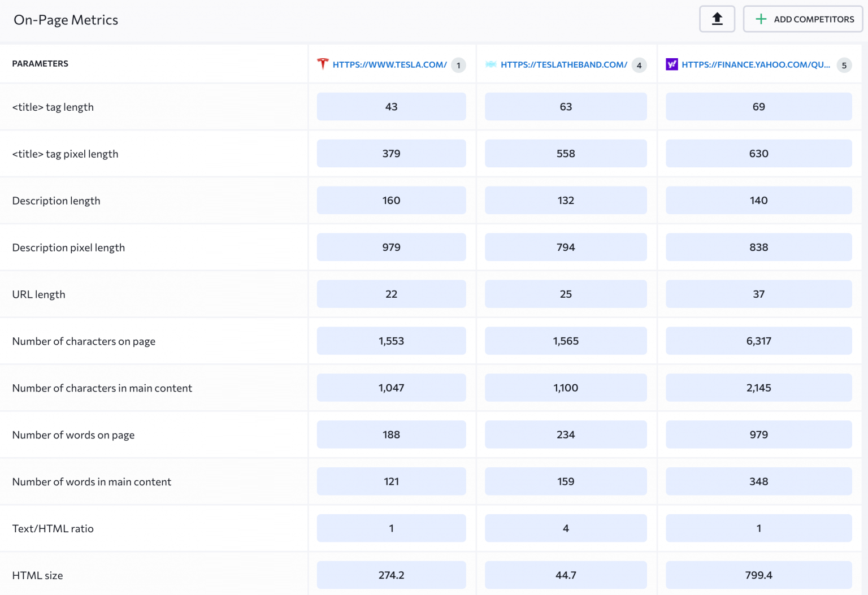868x595 pixels.
Task: Select the Tesla title tag length value 43
Action: pyautogui.click(x=391, y=107)
